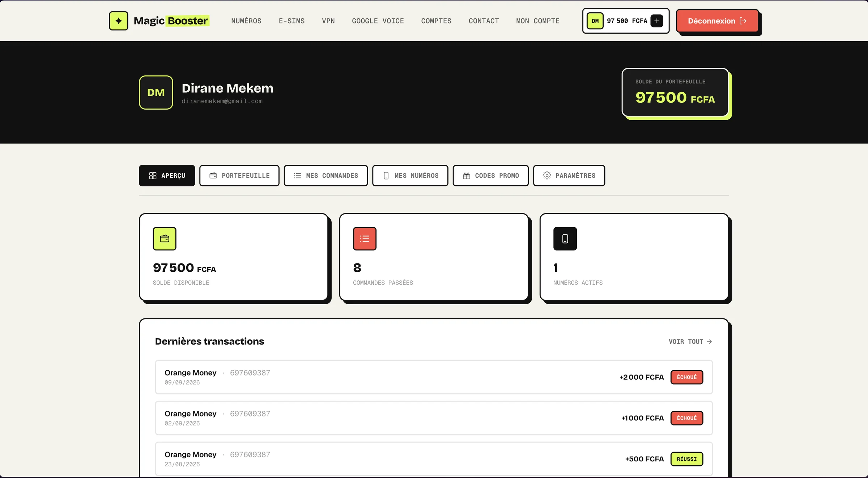Click the gear icon on Paramètres tab
868x478 pixels.
click(547, 175)
